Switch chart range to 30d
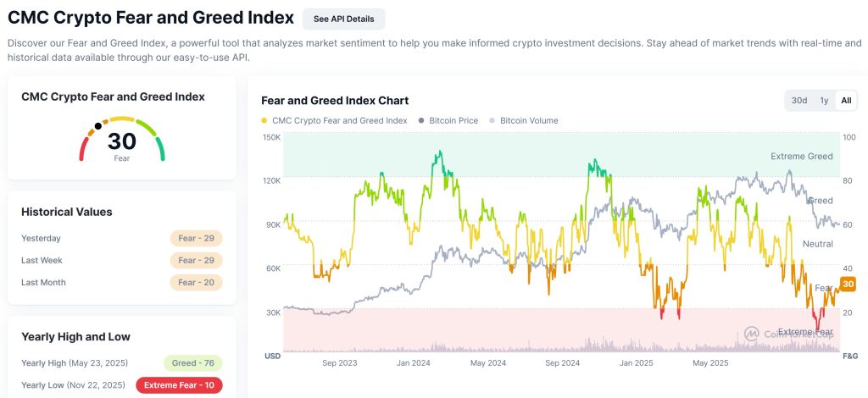Screen dimensions: 868x398 [x=798, y=101]
